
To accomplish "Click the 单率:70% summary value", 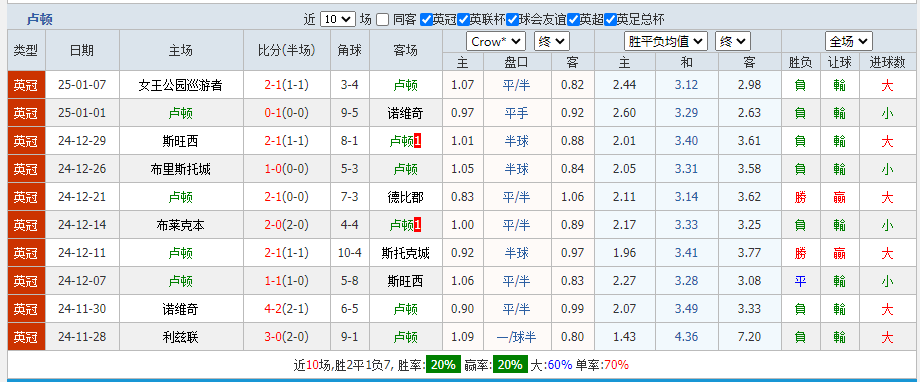I will point(602,364).
